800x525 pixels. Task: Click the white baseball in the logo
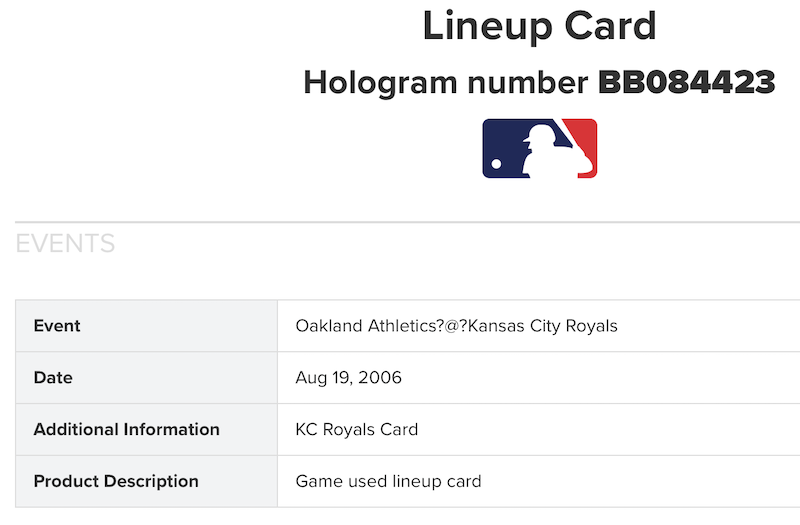pyautogui.click(x=496, y=164)
